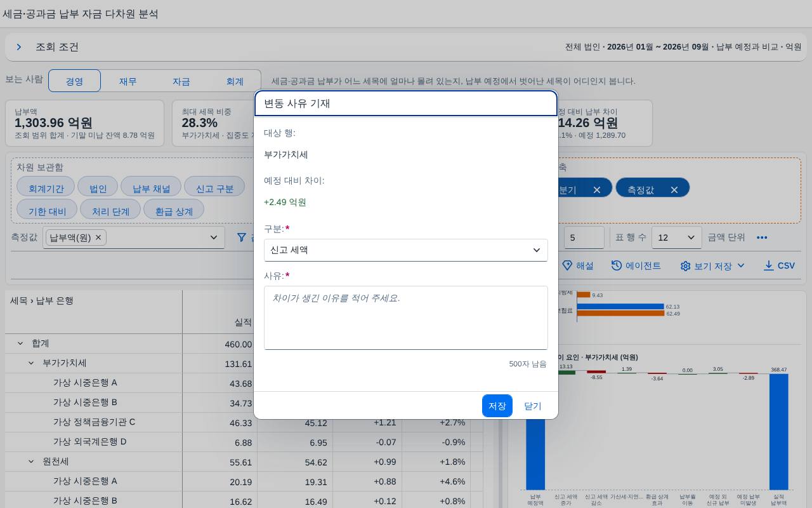Click 저장 in the 변동 사유 기재 dialog
The height and width of the screenshot is (508, 812).
pos(497,406)
